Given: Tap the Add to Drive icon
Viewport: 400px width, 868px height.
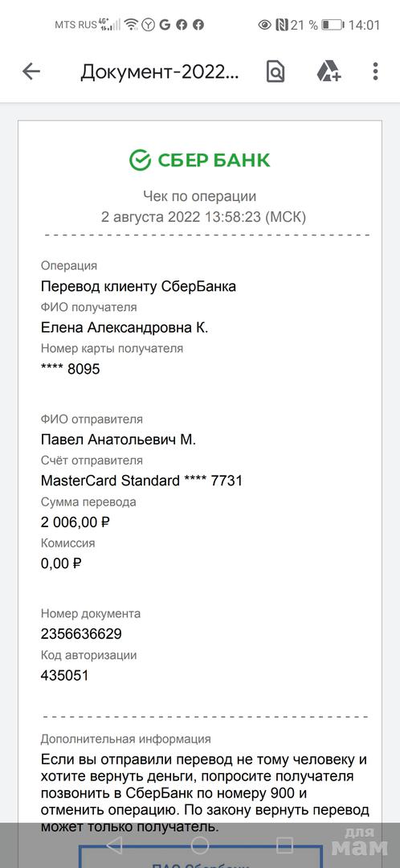Looking at the screenshot, I should [x=328, y=72].
